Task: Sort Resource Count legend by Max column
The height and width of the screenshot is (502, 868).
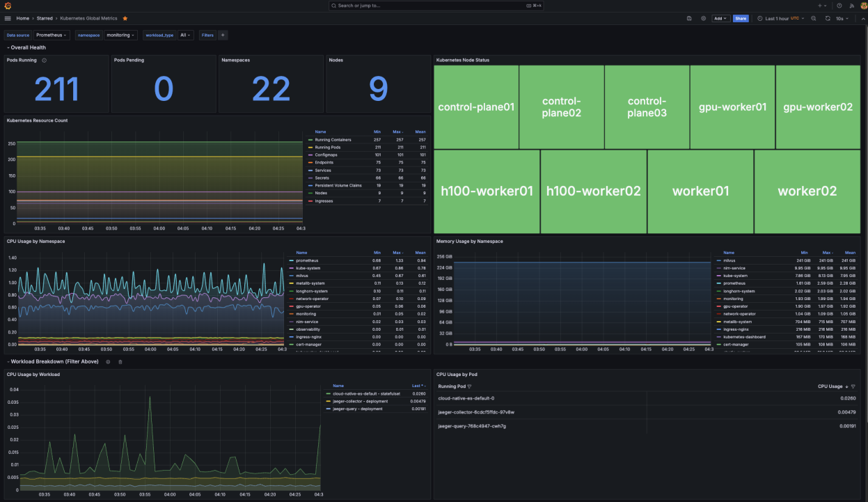Action: click(x=400, y=132)
